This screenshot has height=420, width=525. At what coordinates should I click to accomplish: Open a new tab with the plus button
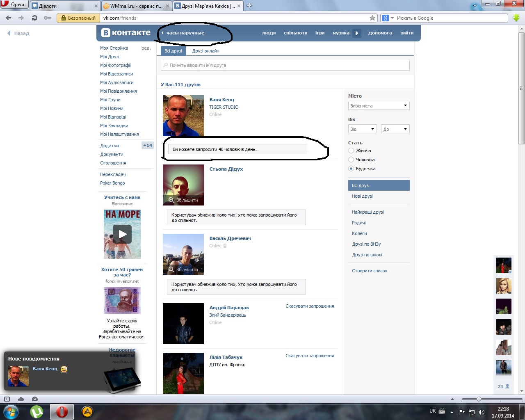coord(249,6)
